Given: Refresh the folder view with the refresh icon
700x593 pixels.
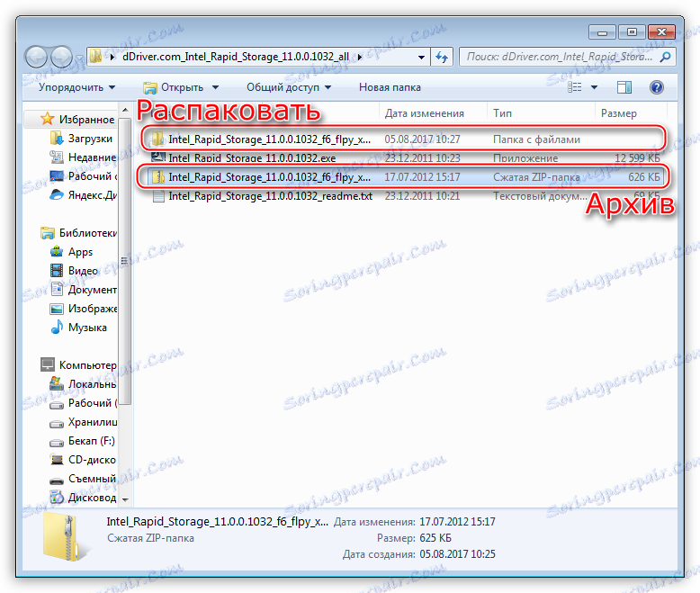Looking at the screenshot, I should click(442, 57).
